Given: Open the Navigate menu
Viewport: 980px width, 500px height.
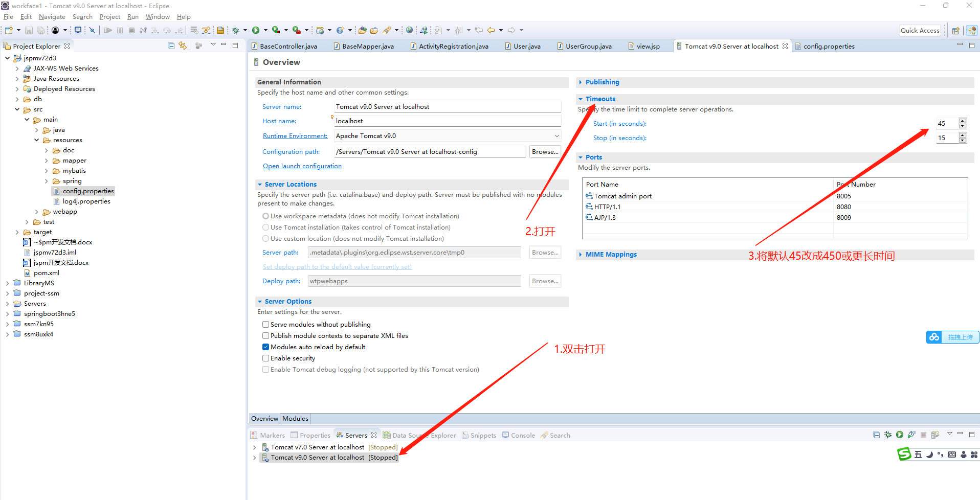Looking at the screenshot, I should (52, 17).
